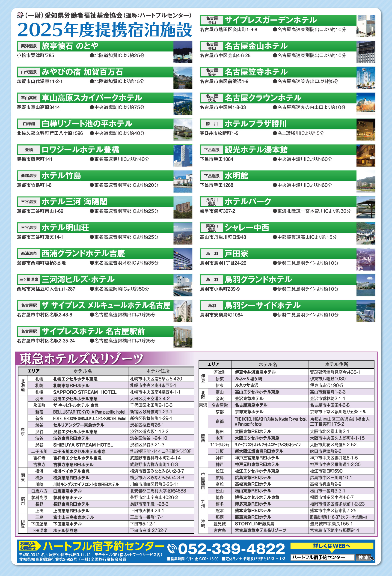This screenshot has height=576, width=392.
Task: Click the ホテル明山荘 thumbnail image
Action: [183, 233]
